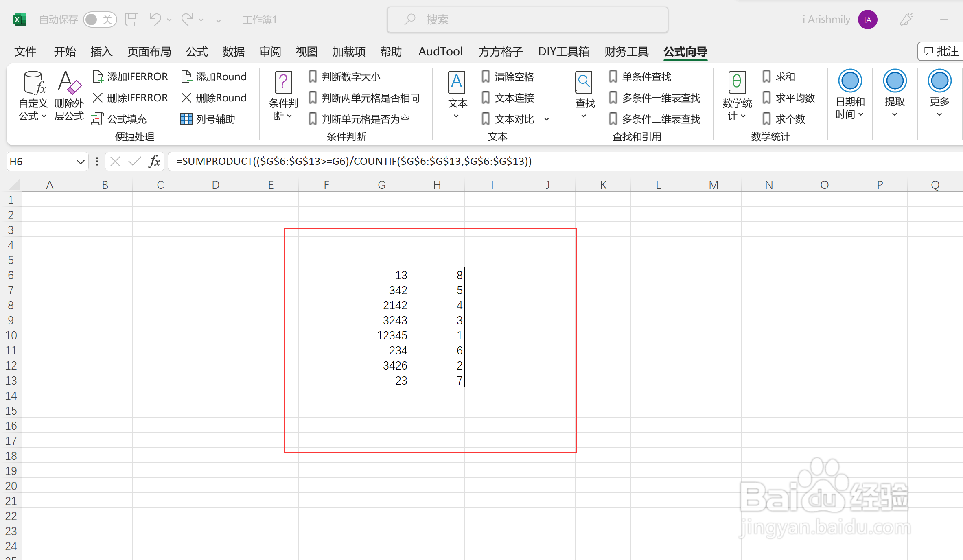Open the custom formula (自定义公式) icon

tap(33, 83)
